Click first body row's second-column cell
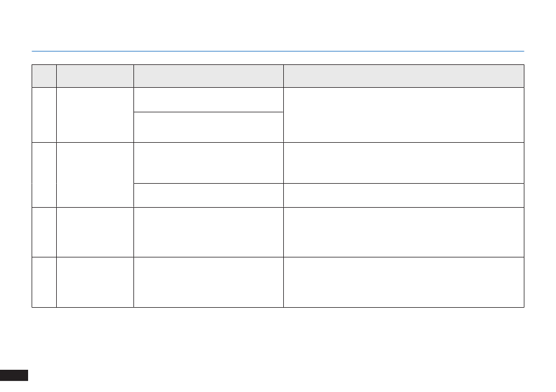Screen dimensions: 556x392 (x=95, y=115)
